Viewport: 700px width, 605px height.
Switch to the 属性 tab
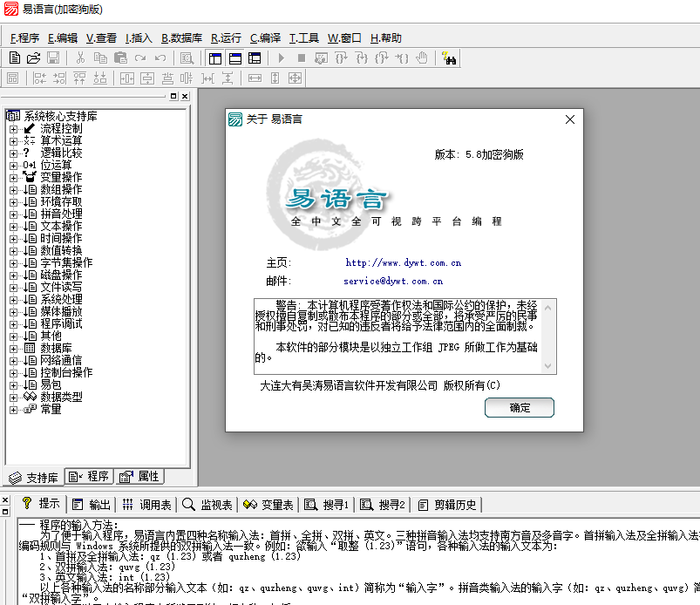[139, 476]
